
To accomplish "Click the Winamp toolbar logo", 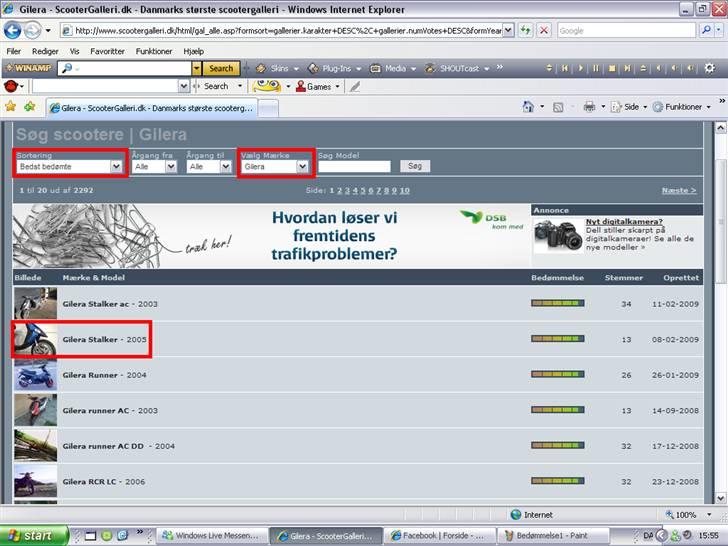I will coord(28,69).
